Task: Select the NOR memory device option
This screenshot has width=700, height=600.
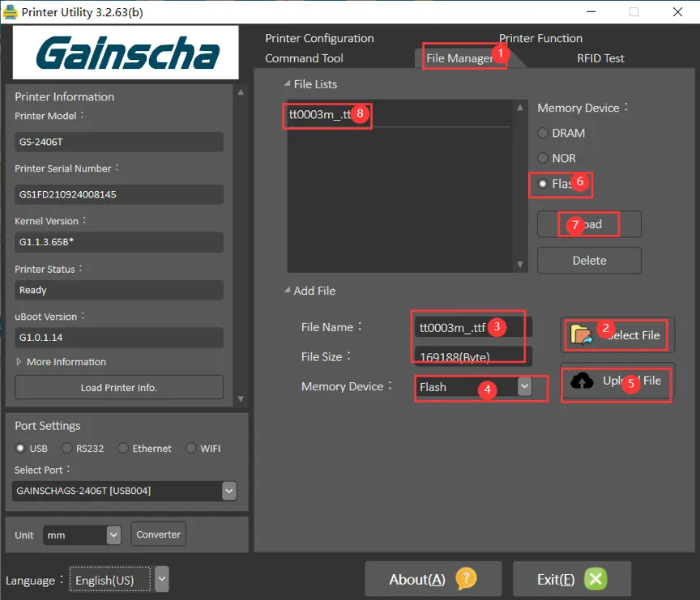Action: pyautogui.click(x=543, y=158)
